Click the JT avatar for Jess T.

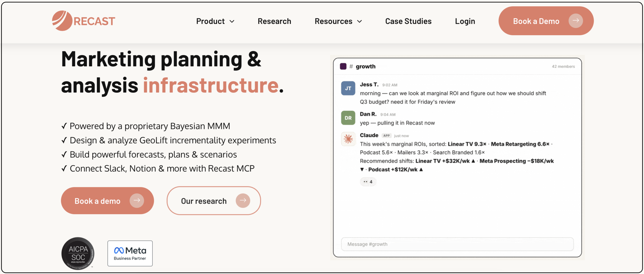348,88
